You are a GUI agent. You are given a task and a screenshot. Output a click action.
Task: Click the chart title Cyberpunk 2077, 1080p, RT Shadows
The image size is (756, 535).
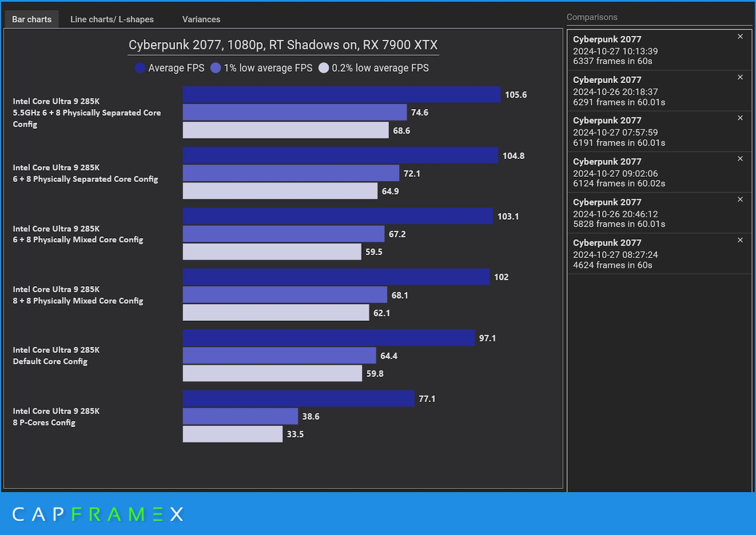click(283, 45)
